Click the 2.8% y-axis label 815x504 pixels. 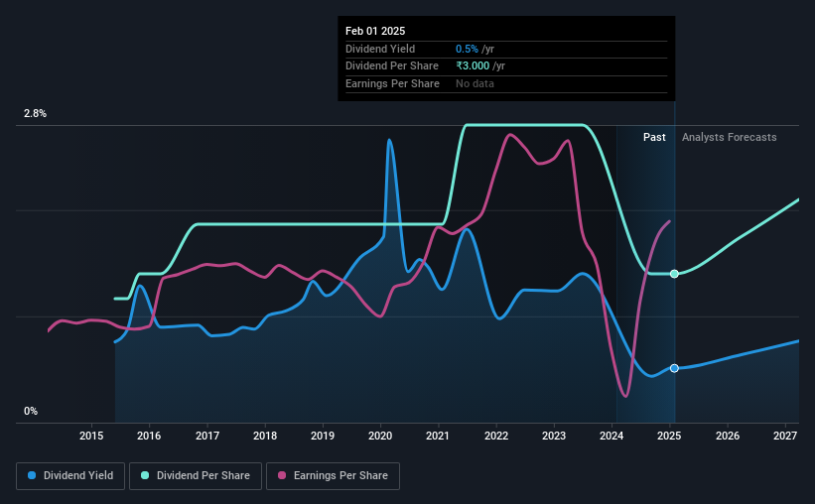click(35, 113)
